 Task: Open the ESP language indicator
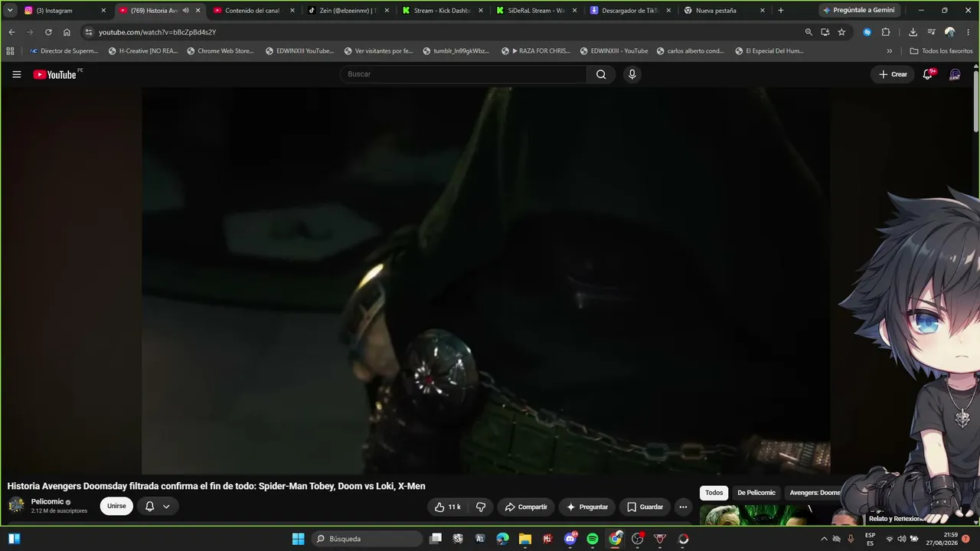tap(870, 539)
